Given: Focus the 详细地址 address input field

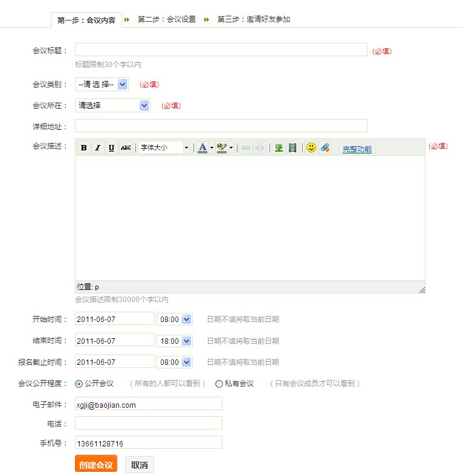Looking at the screenshot, I should 221,126.
